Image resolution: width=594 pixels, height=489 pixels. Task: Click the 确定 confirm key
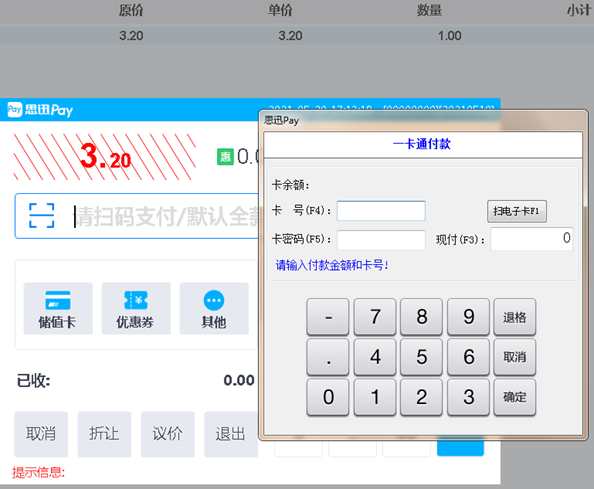[515, 397]
